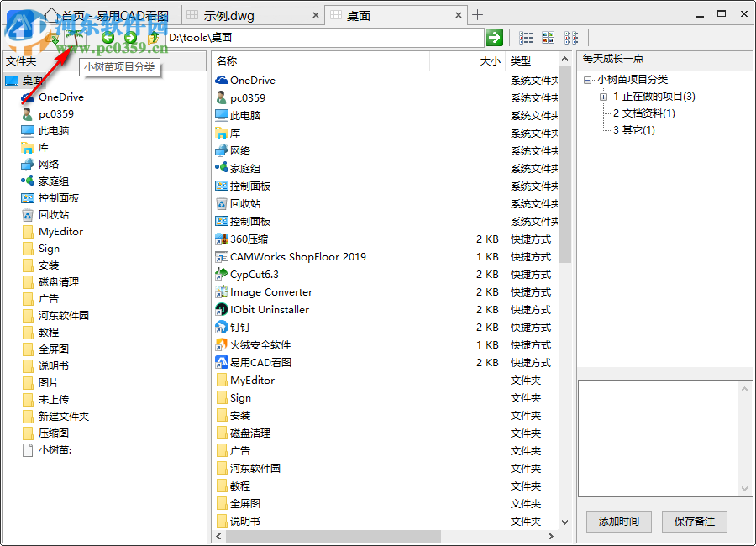756x546 pixels.
Task: Click the up-folder navigation icon
Action: [x=154, y=37]
